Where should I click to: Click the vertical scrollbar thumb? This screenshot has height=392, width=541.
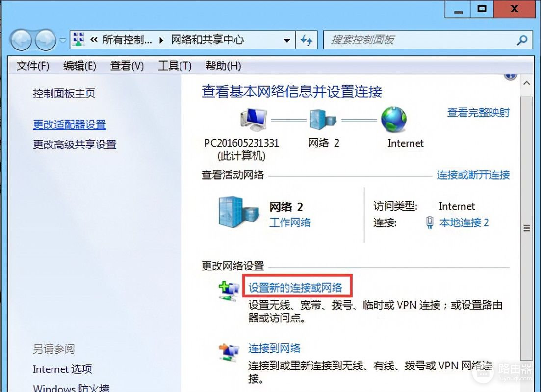point(526,227)
